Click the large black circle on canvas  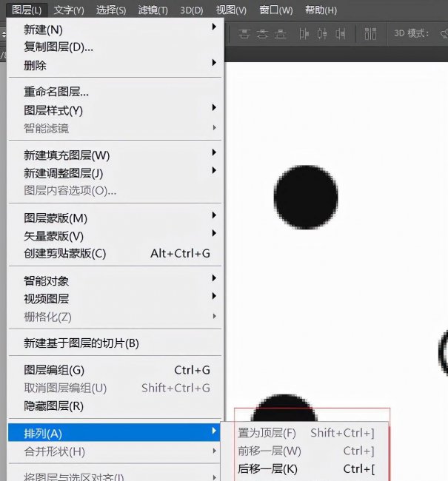pyautogui.click(x=306, y=198)
